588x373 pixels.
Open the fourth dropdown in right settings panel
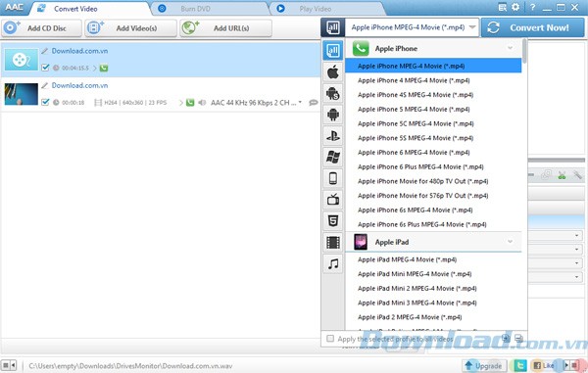[x=577, y=277]
